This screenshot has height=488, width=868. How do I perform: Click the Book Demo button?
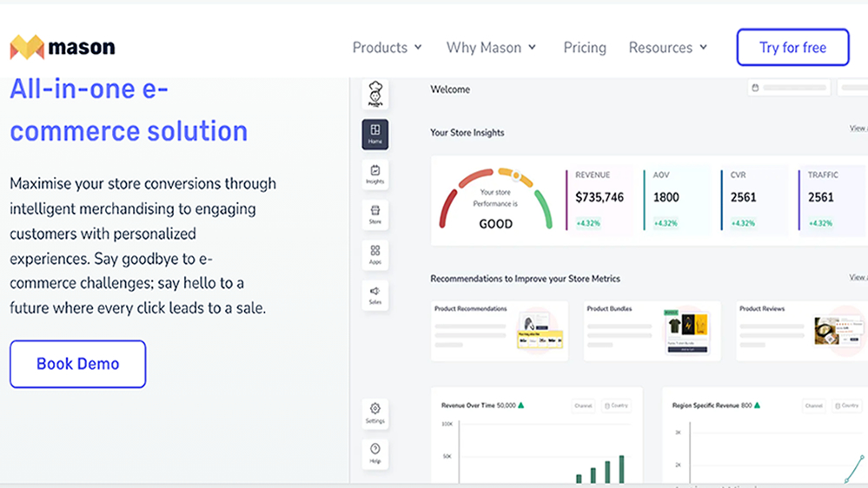pyautogui.click(x=78, y=364)
